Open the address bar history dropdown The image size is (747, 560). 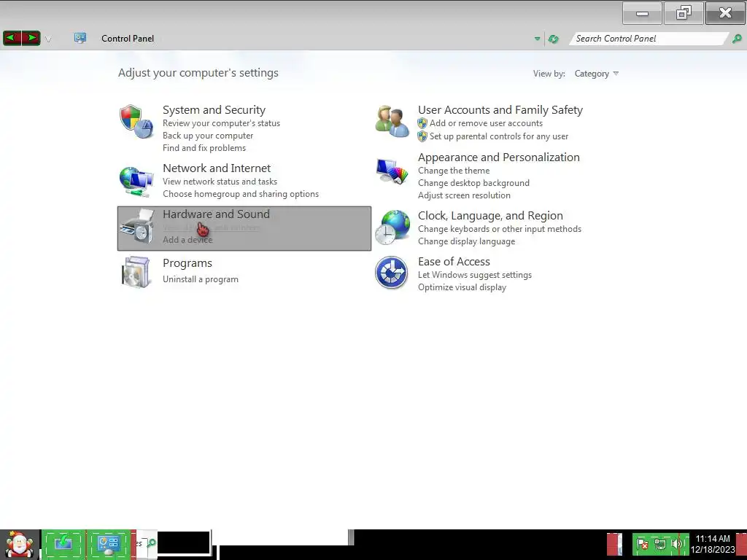(538, 39)
